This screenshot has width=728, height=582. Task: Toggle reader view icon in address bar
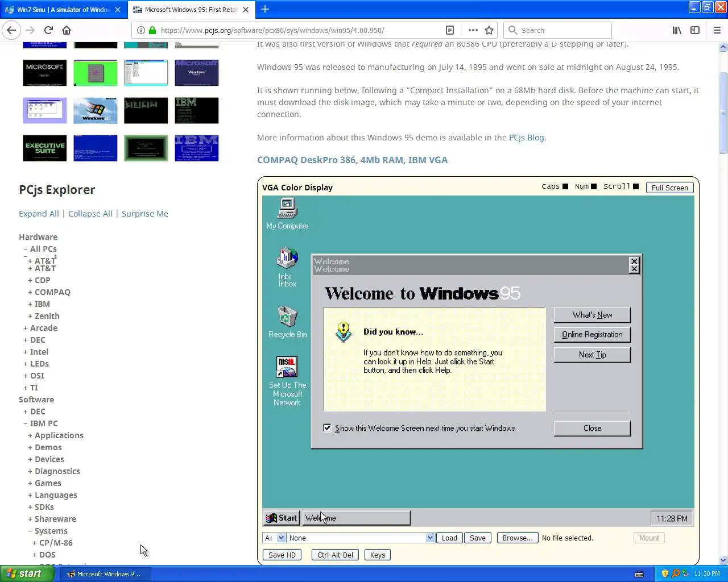point(449,30)
